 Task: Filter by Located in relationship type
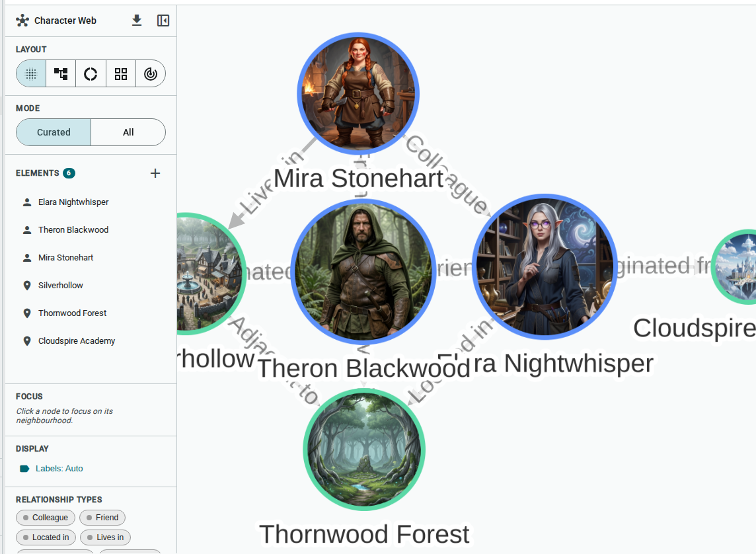[46, 537]
